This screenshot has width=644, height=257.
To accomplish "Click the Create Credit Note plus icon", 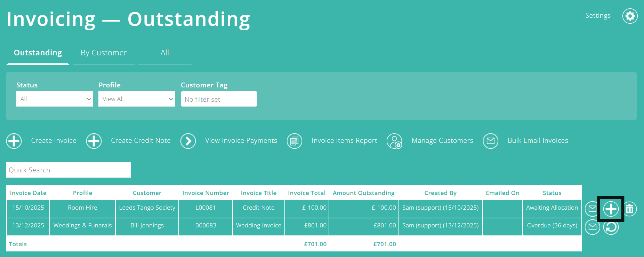I will 94,141.
